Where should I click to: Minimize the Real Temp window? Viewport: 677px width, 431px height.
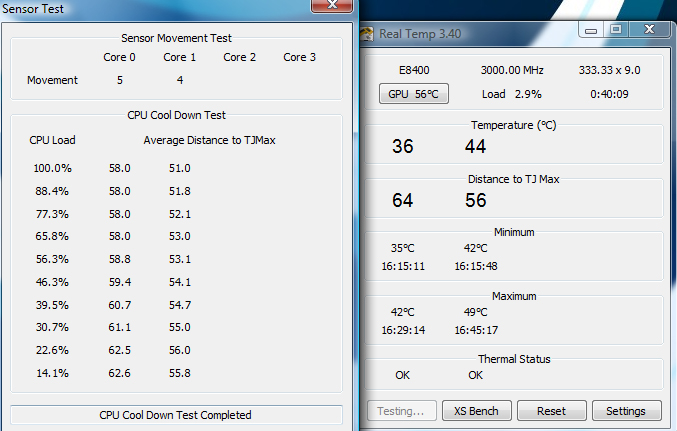pos(591,30)
